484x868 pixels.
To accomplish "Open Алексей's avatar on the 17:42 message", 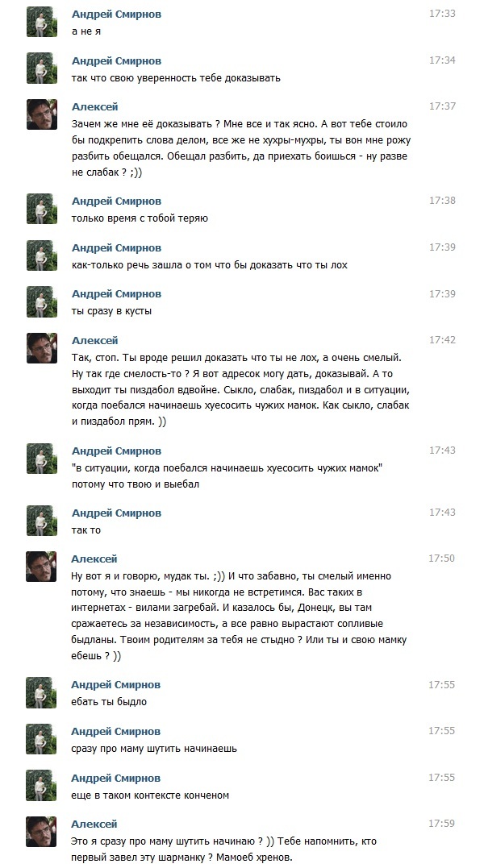I will (41, 347).
